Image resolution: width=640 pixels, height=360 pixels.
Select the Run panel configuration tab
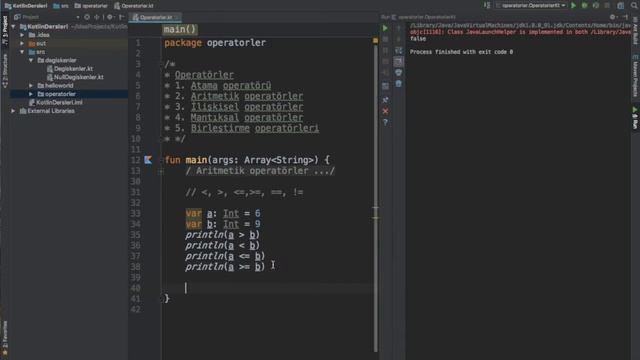point(424,17)
